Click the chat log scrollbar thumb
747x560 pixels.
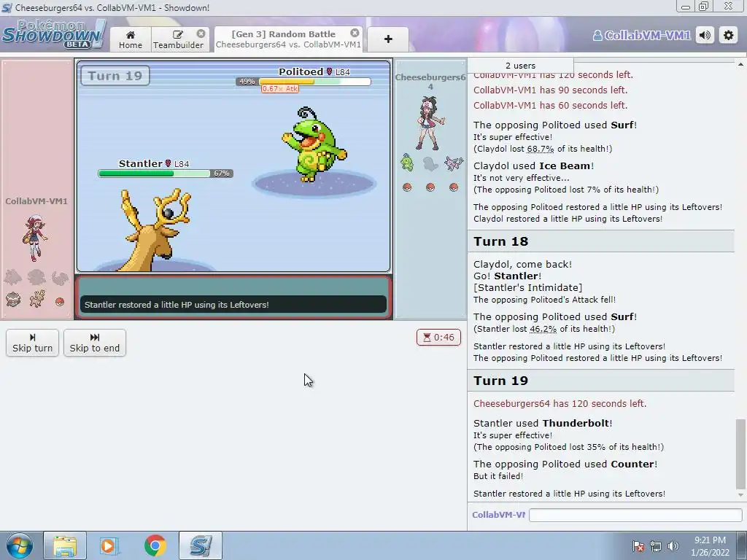(x=740, y=454)
